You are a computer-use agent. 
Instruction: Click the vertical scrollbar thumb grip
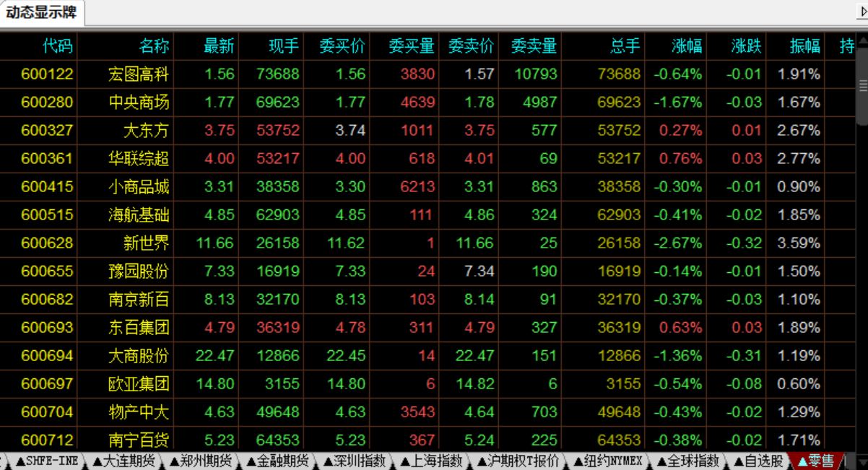(x=862, y=84)
